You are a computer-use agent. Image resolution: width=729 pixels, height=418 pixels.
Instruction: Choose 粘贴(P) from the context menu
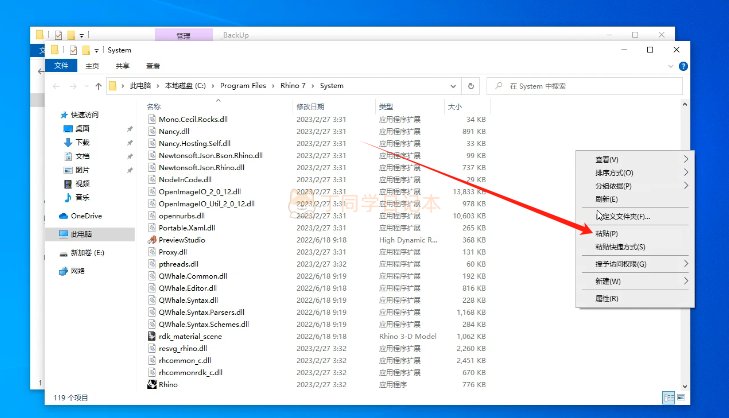(607, 233)
